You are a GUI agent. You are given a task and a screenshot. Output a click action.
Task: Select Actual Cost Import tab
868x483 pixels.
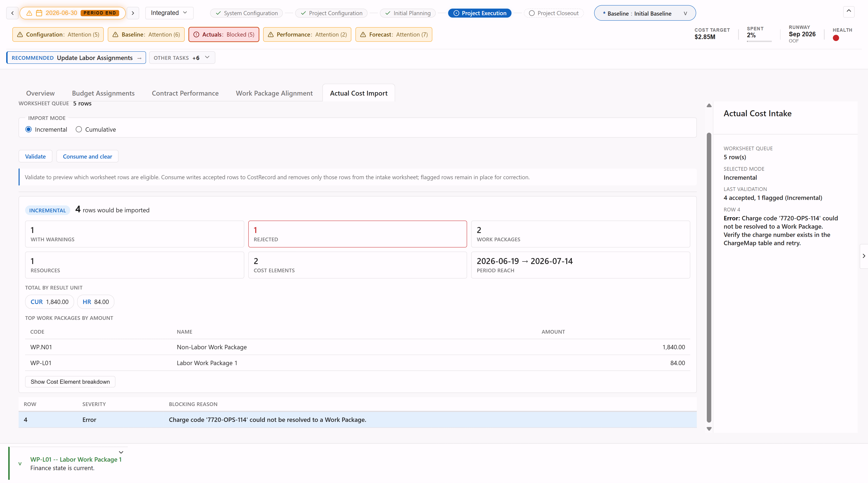click(x=358, y=94)
